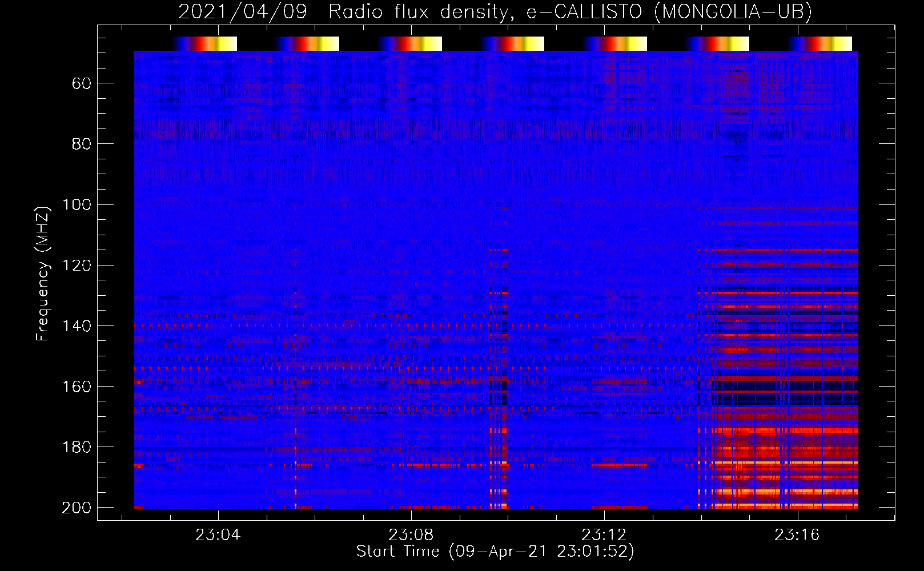Click the 23:08 time tick label
Viewport: 924px width, 571px height.
(x=411, y=535)
